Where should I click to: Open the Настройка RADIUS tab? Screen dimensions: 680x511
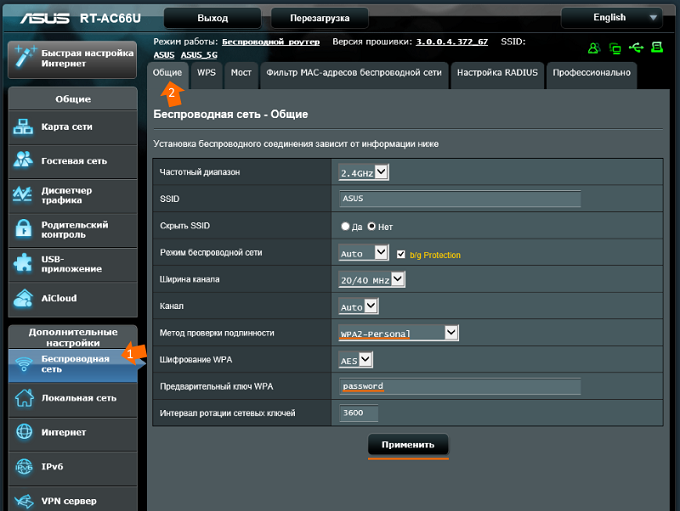(497, 73)
